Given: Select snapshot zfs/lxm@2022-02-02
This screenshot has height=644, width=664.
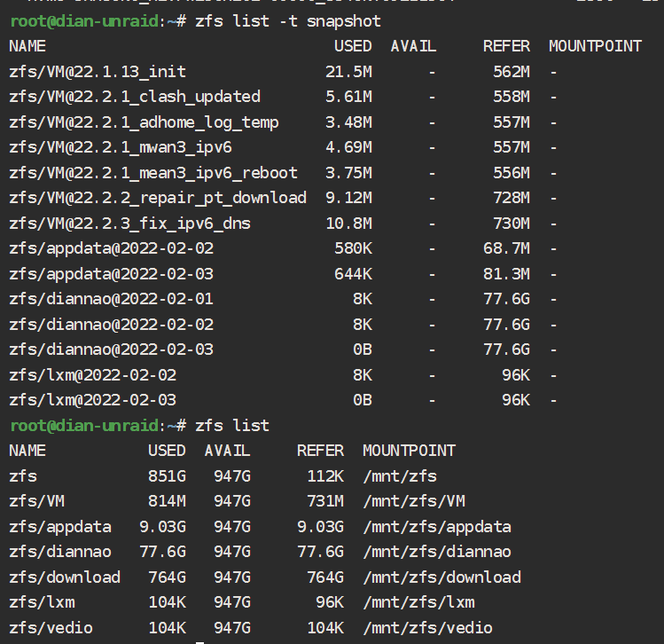Looking at the screenshot, I should pyautogui.click(x=93, y=375).
